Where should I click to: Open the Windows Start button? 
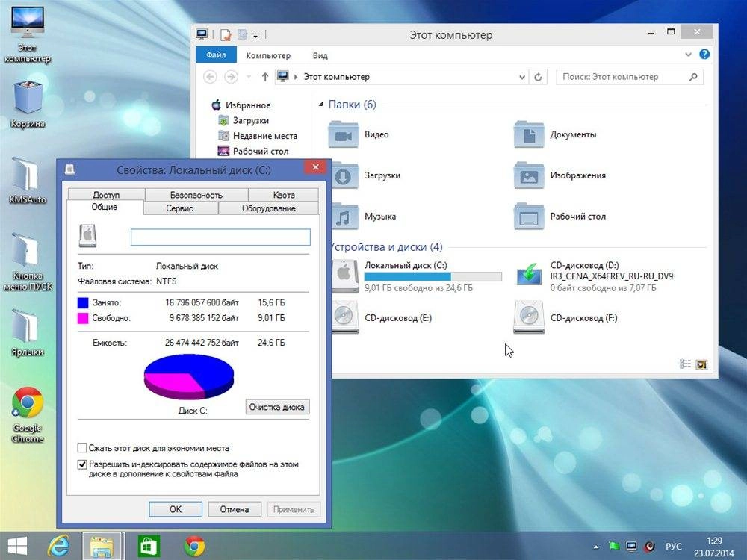(17, 546)
